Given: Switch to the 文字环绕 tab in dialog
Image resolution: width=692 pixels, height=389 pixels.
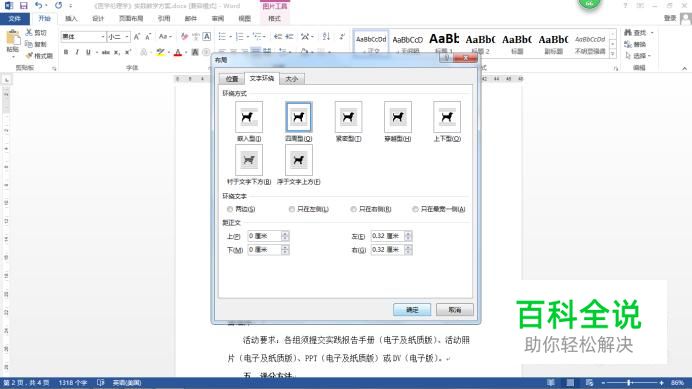Looking at the screenshot, I should [262, 78].
